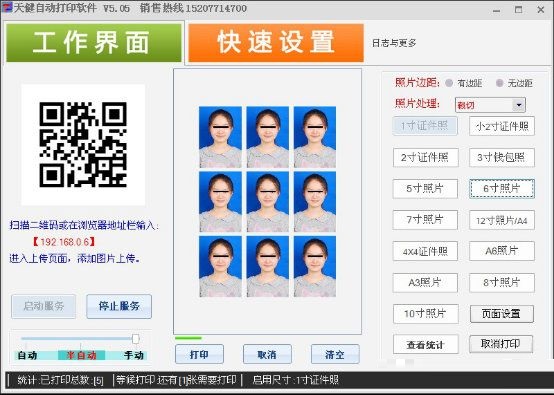
Task: Minimize the 天健自动打印软件 window
Action: point(496,10)
